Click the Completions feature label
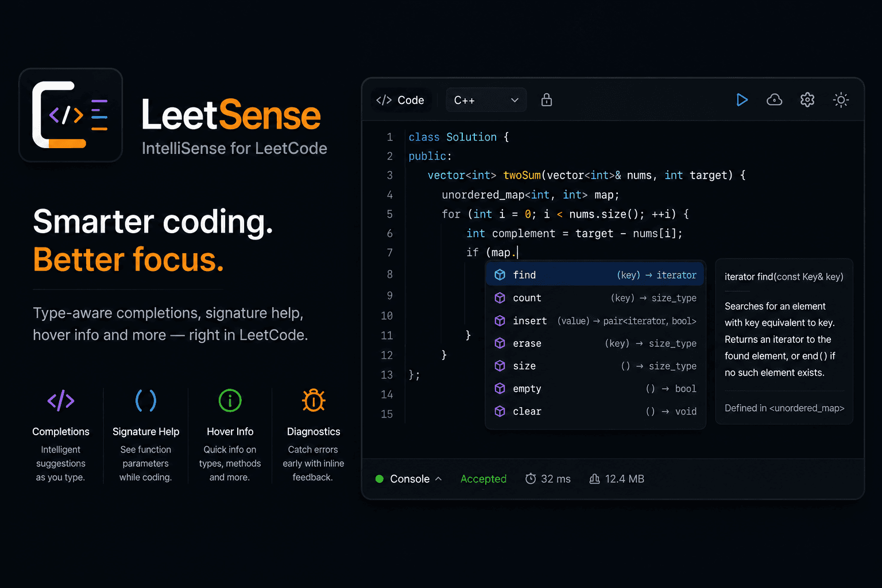Screen dimensions: 882x588 click(x=61, y=432)
